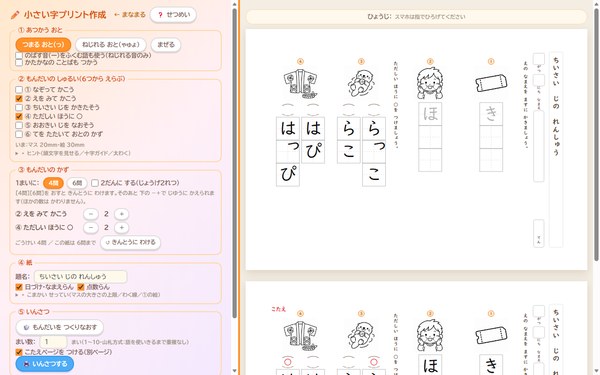The image size is (600, 375).
Task: Choose 4問 per sheet
Action: pyautogui.click(x=53, y=183)
